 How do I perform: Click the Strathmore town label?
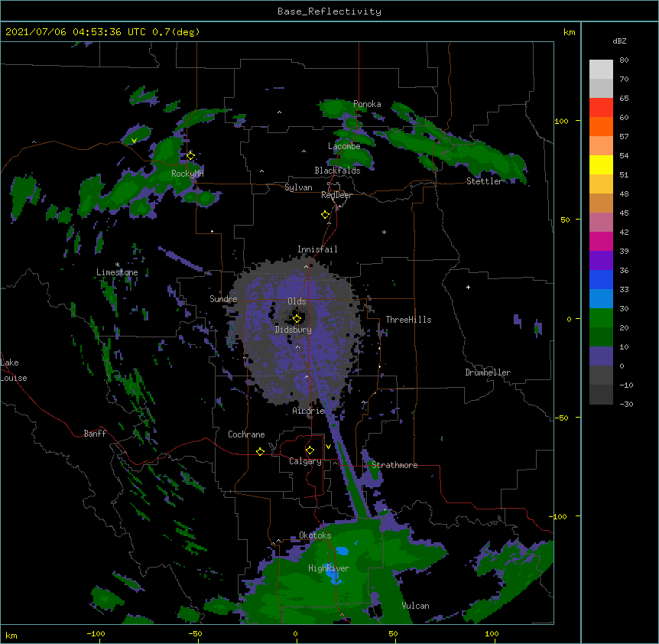pos(394,465)
